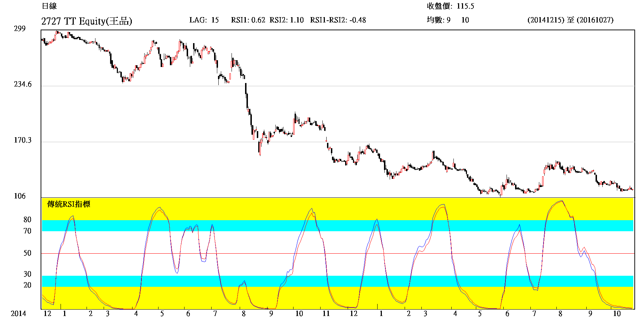Select the end date (20161027)

coord(595,20)
